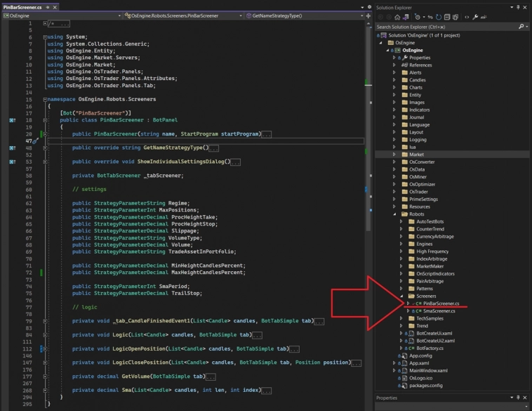The image size is (532, 411).
Task: Click the Sync with Active Document icon
Action: 429,17
